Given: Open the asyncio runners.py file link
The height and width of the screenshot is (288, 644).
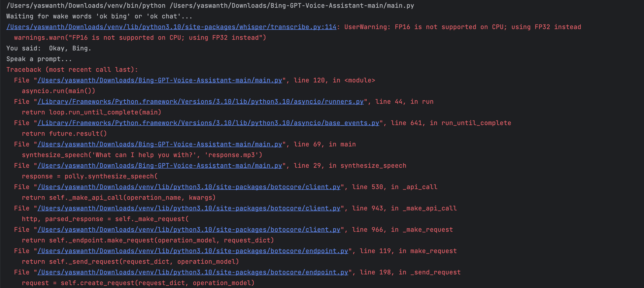Looking at the screenshot, I should pos(201,101).
